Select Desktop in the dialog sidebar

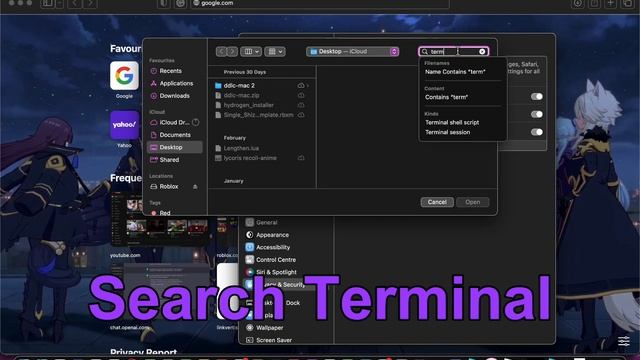point(174,147)
